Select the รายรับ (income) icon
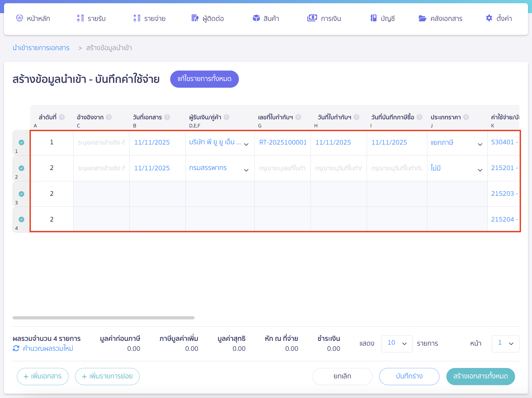Screen dimensions: 532x398 pyautogui.click(x=79, y=18)
